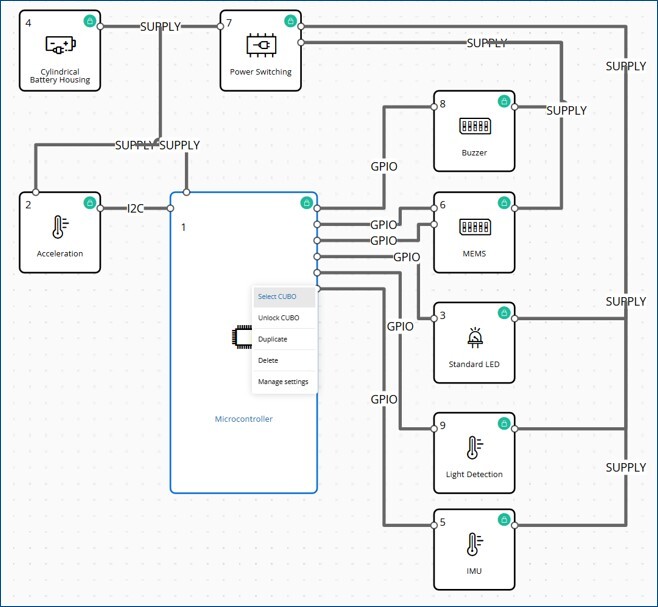Click the MEMS block chip icon

pos(473,227)
